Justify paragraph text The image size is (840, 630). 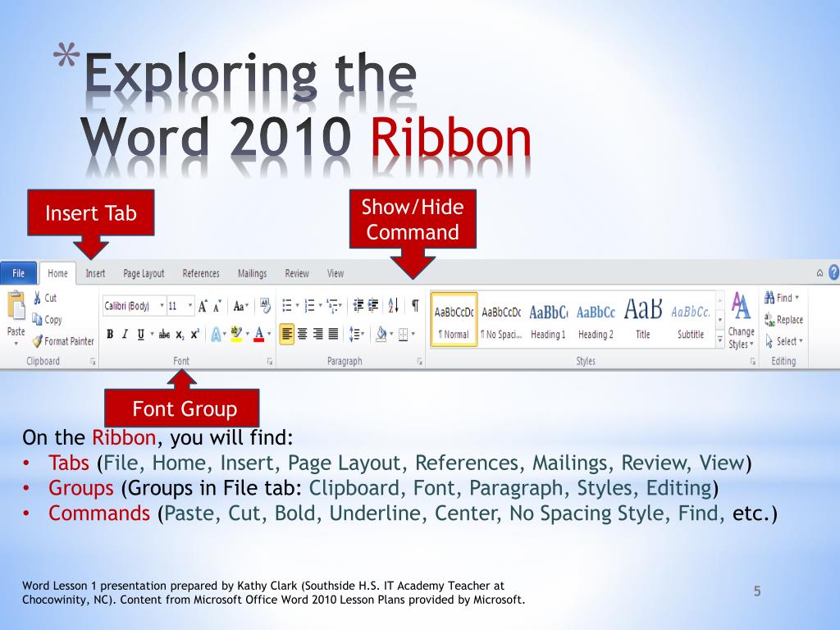tap(333, 335)
